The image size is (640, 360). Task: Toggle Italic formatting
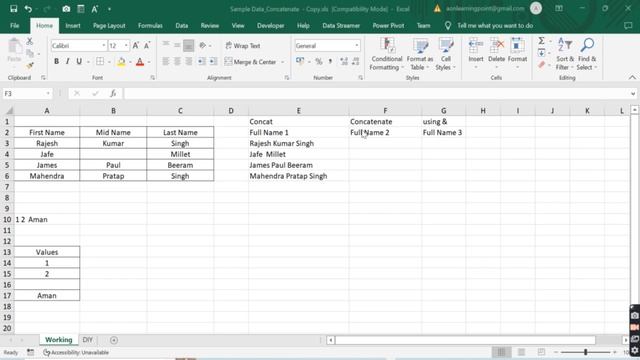click(x=67, y=62)
